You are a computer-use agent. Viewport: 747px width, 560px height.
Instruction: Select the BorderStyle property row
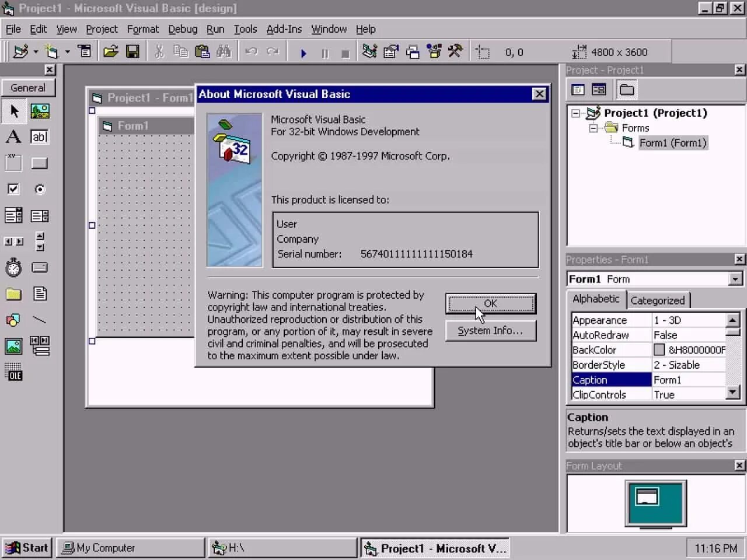[648, 365]
